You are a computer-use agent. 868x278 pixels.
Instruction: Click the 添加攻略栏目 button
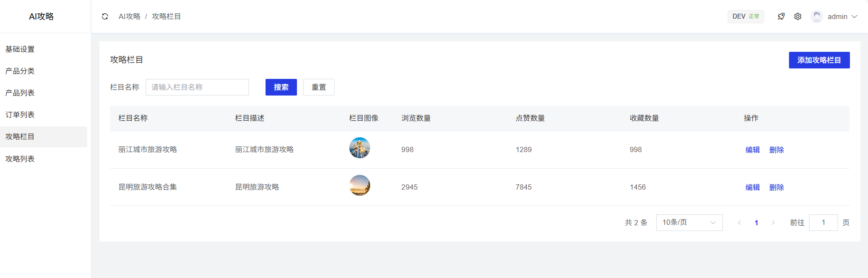(x=819, y=60)
